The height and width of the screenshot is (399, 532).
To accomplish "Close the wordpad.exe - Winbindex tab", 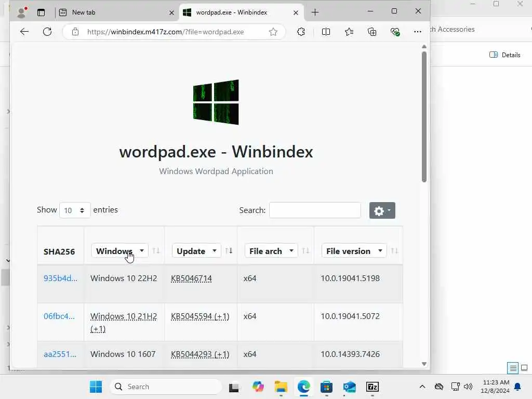I will [296, 12].
